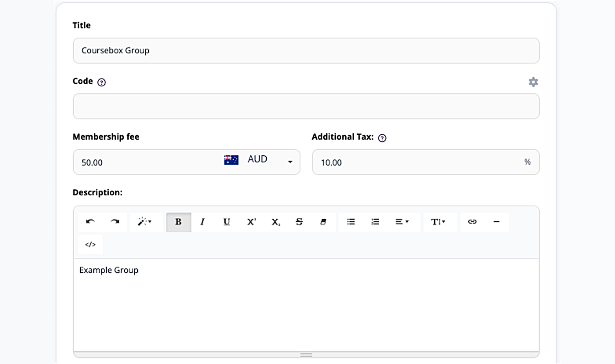
Task: Insert an unordered bullet list
Action: pyautogui.click(x=351, y=222)
